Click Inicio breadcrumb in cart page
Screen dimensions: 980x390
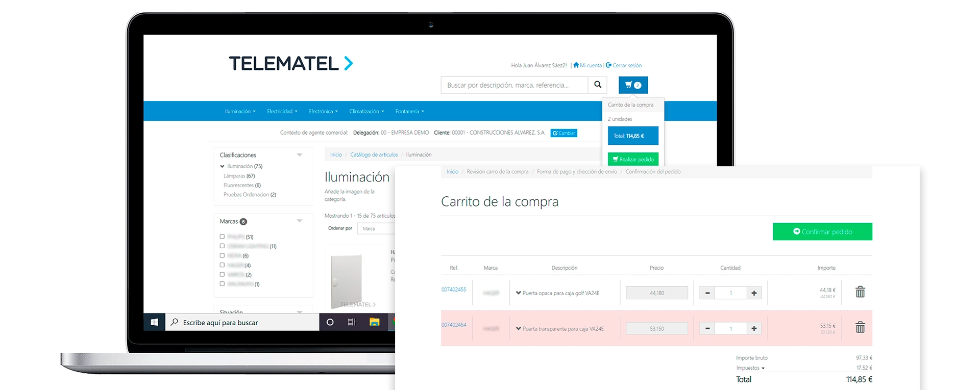tap(452, 172)
